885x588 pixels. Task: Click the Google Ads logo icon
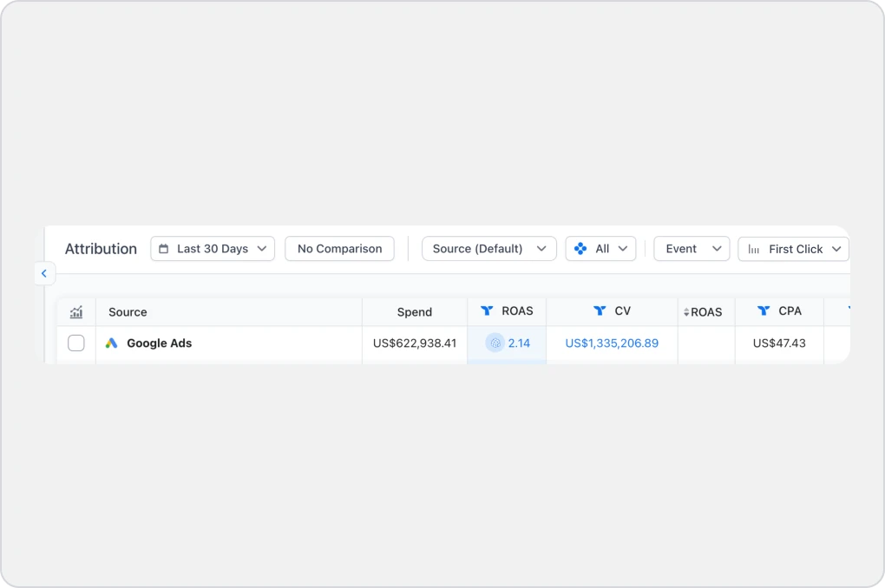pyautogui.click(x=112, y=343)
